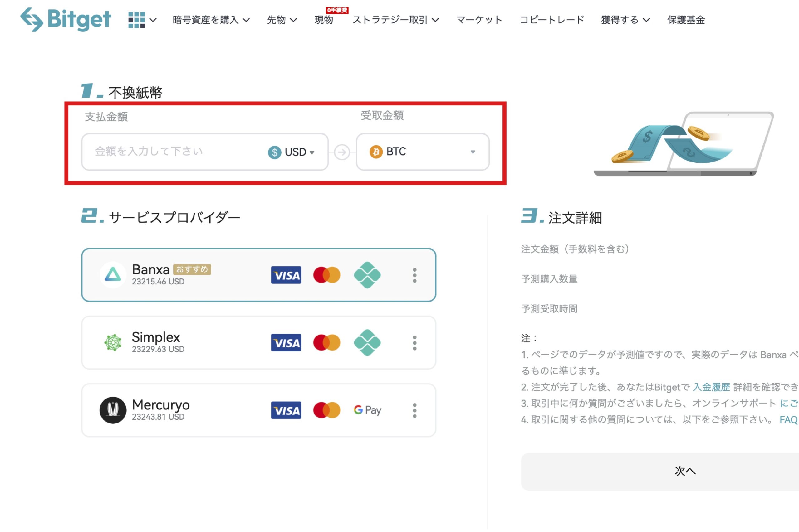Click the laptop and money illustration
This screenshot has height=532, width=799.
(x=683, y=143)
